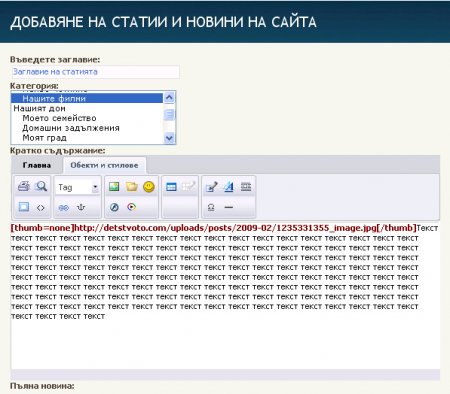Insert a smiley emoticon

click(x=149, y=187)
